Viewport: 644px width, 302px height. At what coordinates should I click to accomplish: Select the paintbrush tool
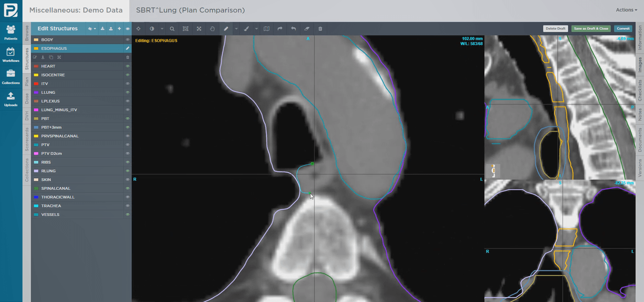[x=246, y=29]
